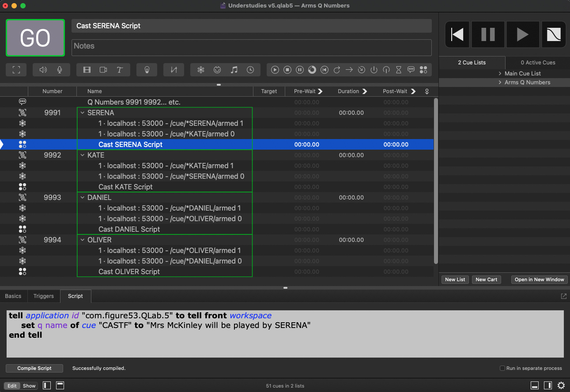Add a Script cue from toolbar
Image resolution: width=570 pixels, height=392 pixels.
pyautogui.click(x=423, y=70)
